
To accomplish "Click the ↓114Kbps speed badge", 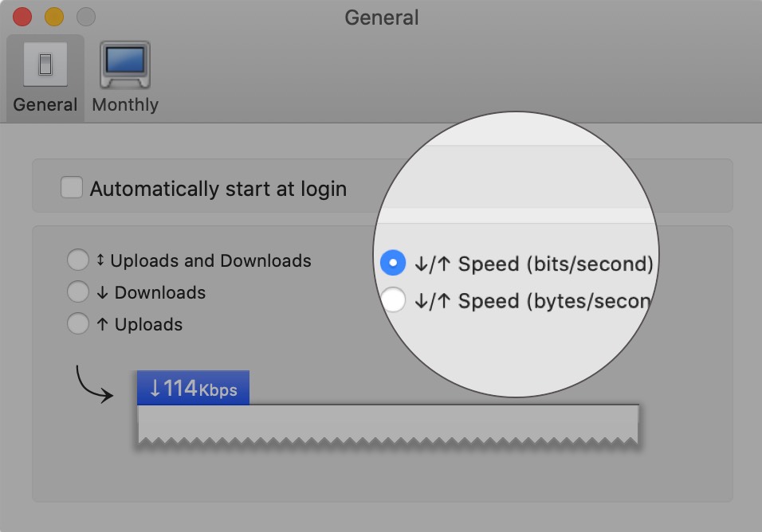I will 192,386.
